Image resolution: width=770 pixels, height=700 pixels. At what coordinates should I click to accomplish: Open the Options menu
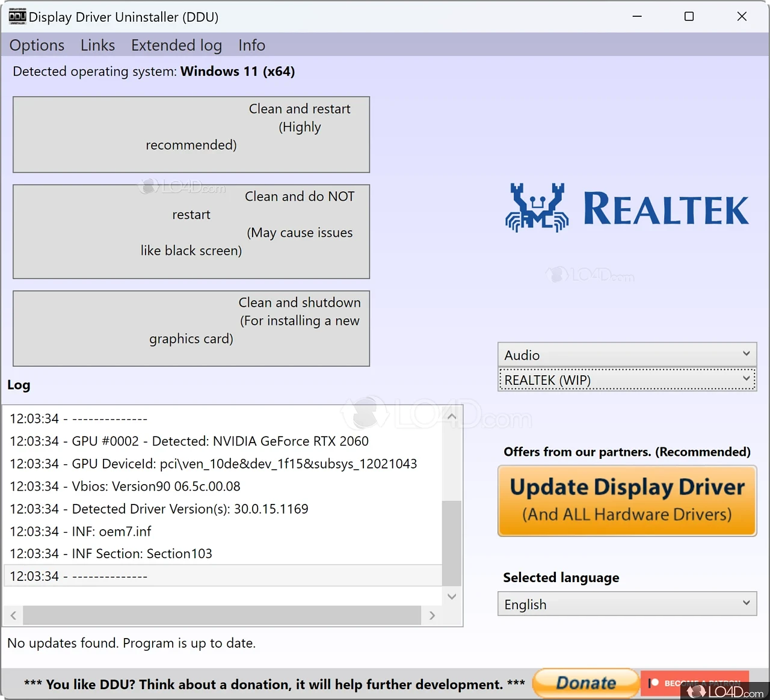pyautogui.click(x=37, y=45)
